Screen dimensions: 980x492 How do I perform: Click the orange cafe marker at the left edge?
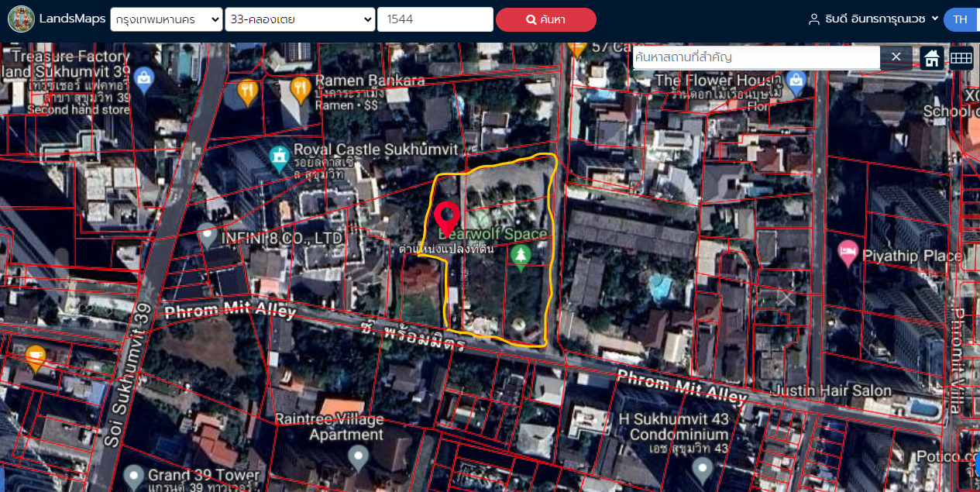[x=35, y=358]
